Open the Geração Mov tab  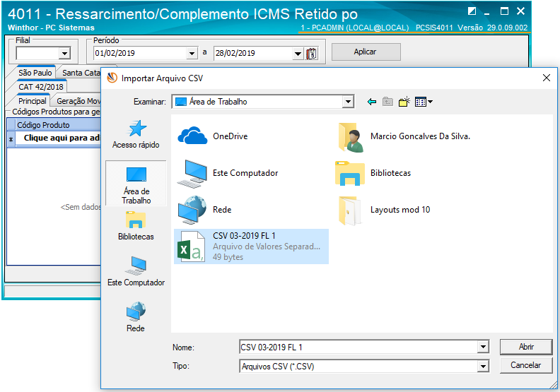pyautogui.click(x=78, y=101)
